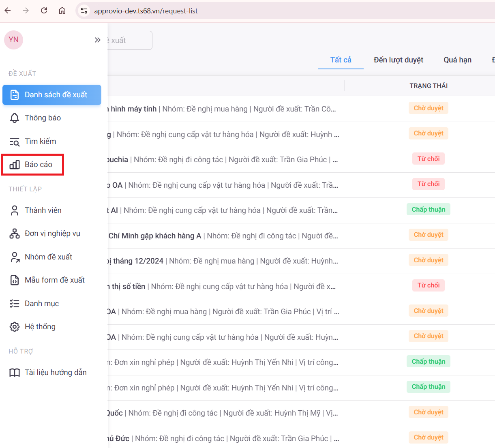Click the YN user avatar

tap(13, 40)
